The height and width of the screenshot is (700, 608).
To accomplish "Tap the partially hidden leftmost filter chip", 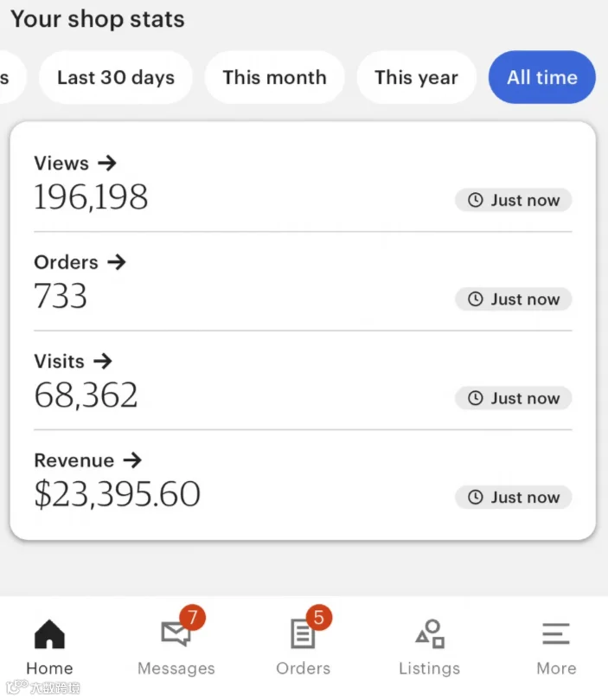I will point(11,77).
